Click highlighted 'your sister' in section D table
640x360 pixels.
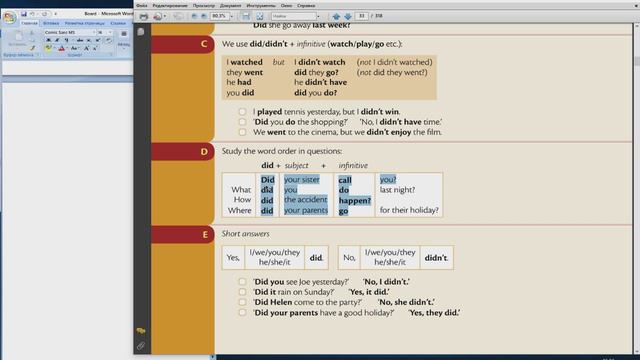point(302,180)
